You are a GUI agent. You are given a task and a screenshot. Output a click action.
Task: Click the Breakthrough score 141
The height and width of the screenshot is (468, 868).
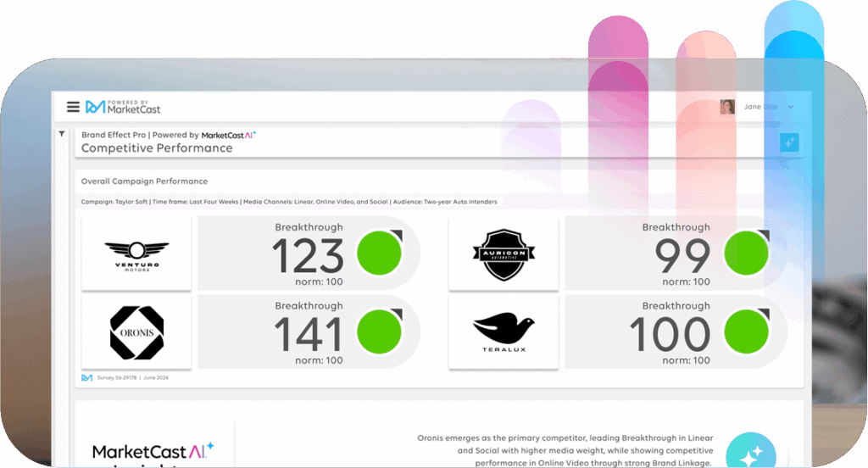click(308, 333)
